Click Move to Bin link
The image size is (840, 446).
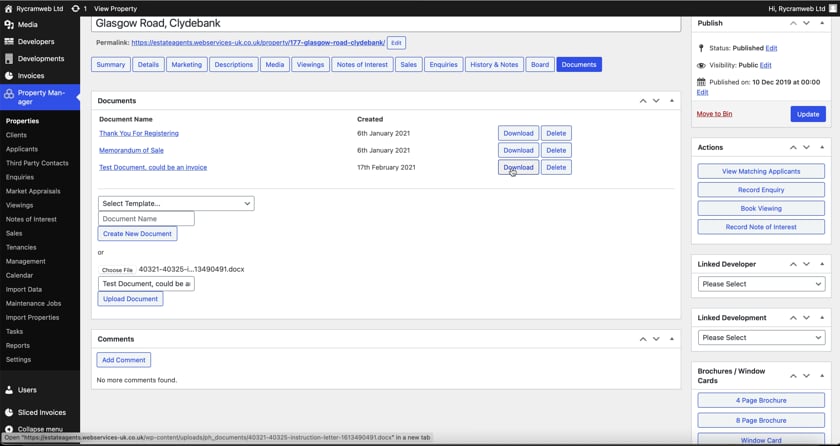point(714,114)
